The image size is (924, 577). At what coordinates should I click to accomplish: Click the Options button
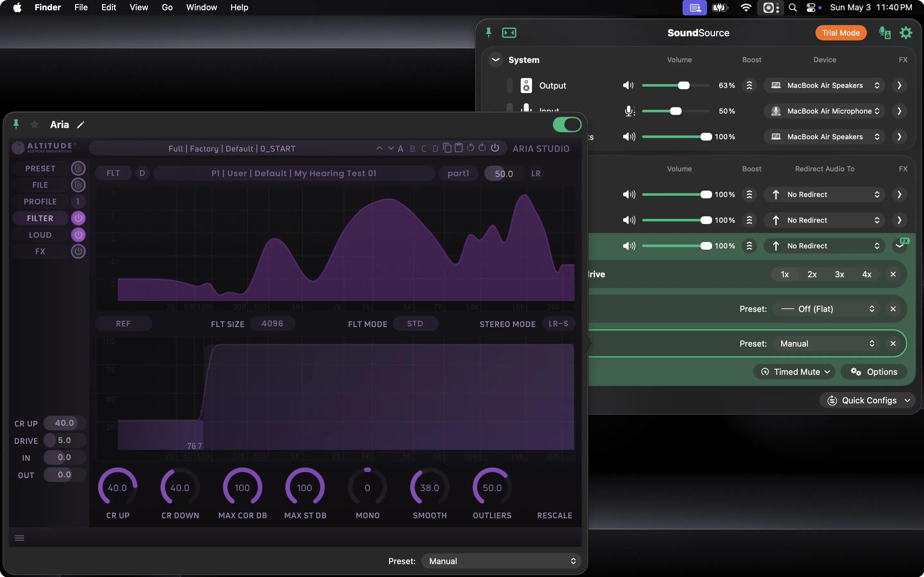pyautogui.click(x=873, y=372)
